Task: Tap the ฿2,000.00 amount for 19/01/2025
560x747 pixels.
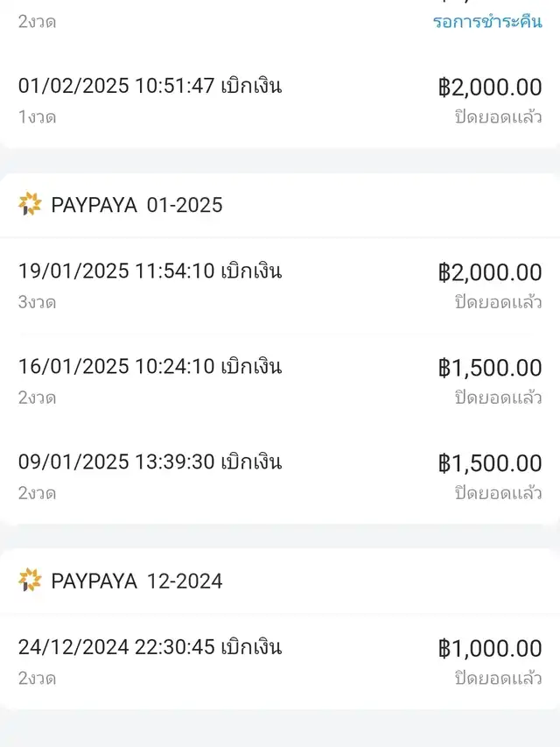Action: [490, 272]
